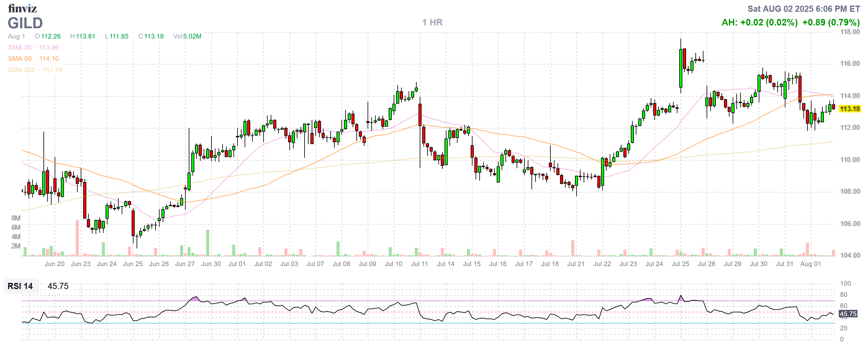Click the Aug 01 date axis label

tap(810, 264)
